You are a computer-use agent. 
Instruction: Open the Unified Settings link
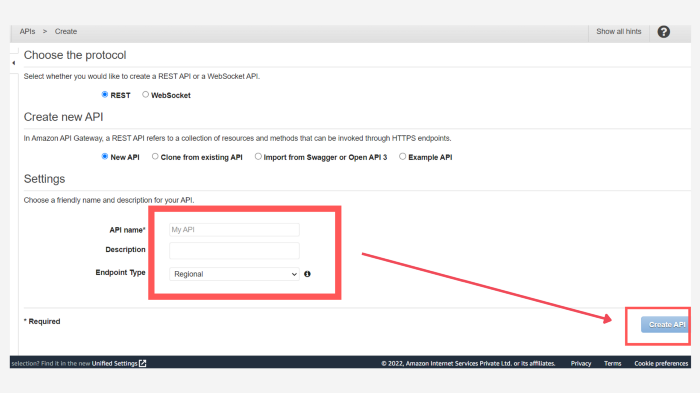pyautogui.click(x=114, y=364)
